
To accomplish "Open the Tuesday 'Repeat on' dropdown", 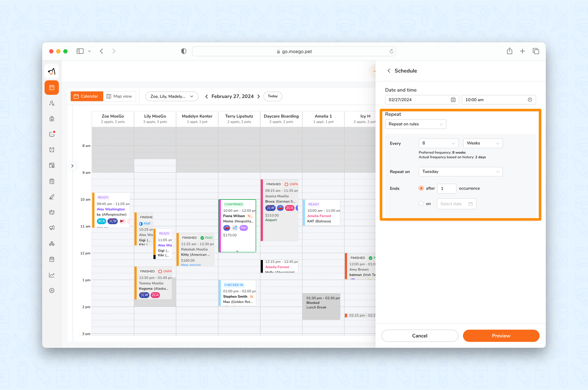I will pos(460,172).
